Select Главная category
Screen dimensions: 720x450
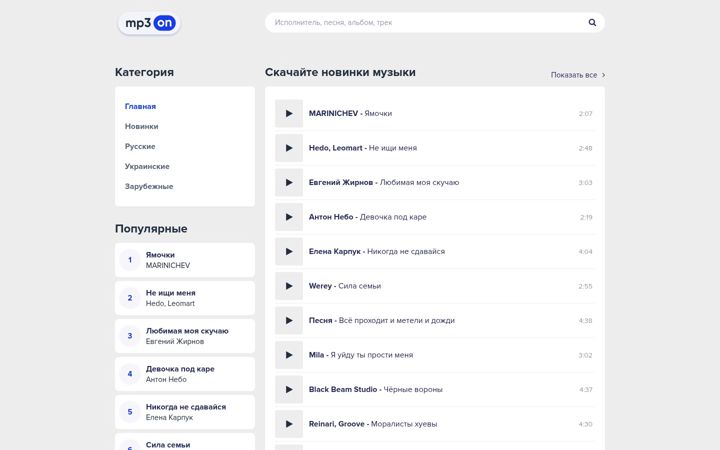(x=141, y=106)
